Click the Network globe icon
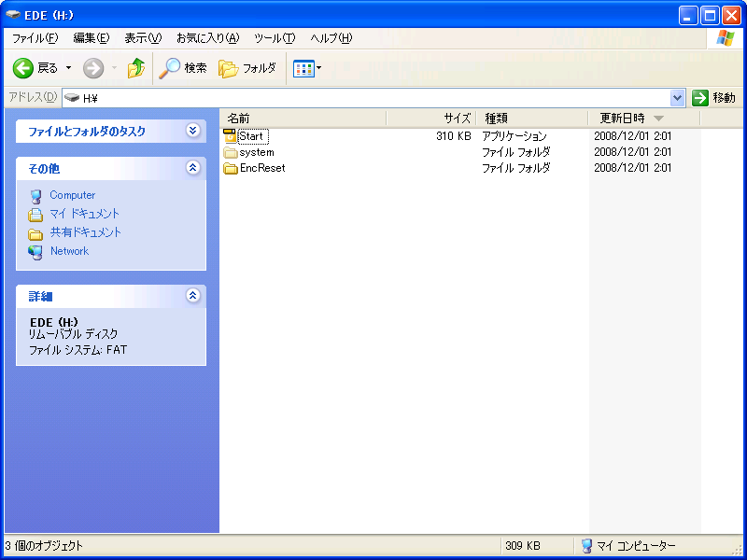Image resolution: width=747 pixels, height=560 pixels. point(35,252)
